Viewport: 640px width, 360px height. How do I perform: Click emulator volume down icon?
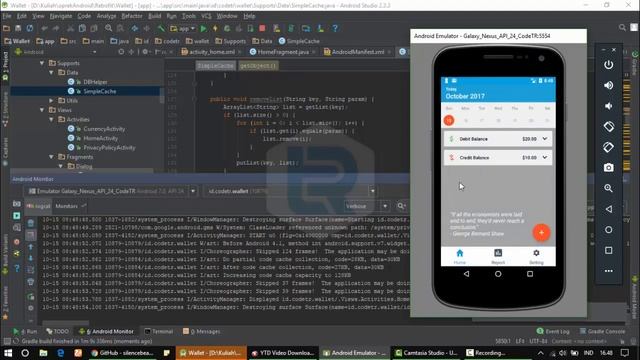point(608,106)
